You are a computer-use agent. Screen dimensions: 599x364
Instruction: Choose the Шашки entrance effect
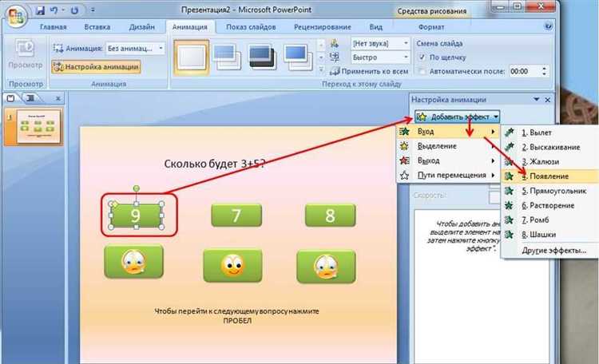549,234
